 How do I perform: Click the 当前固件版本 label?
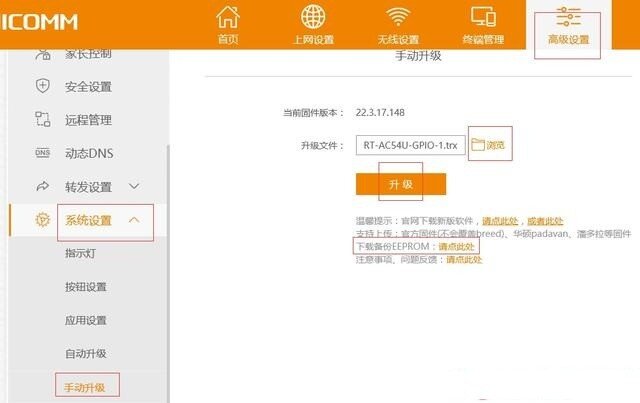[313, 113]
